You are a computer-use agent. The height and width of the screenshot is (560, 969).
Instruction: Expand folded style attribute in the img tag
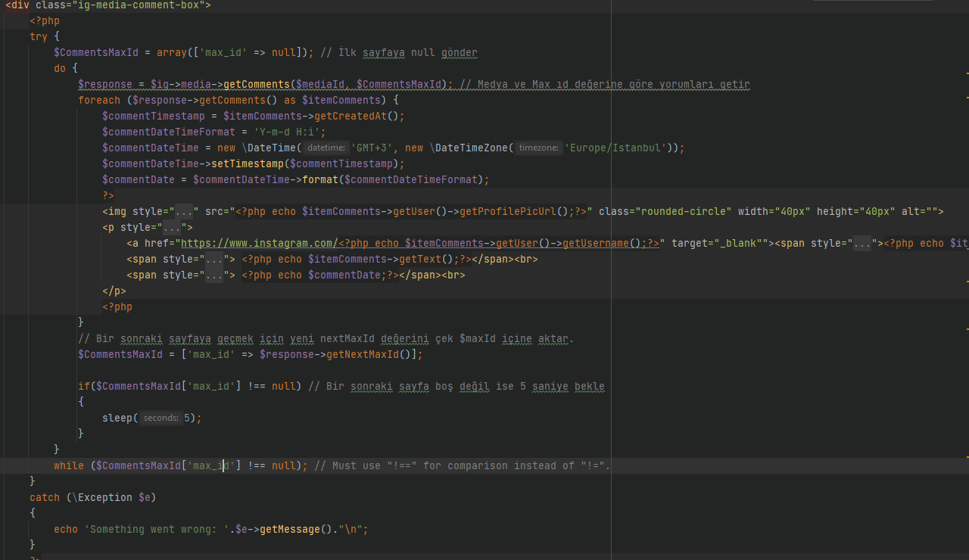point(184,212)
